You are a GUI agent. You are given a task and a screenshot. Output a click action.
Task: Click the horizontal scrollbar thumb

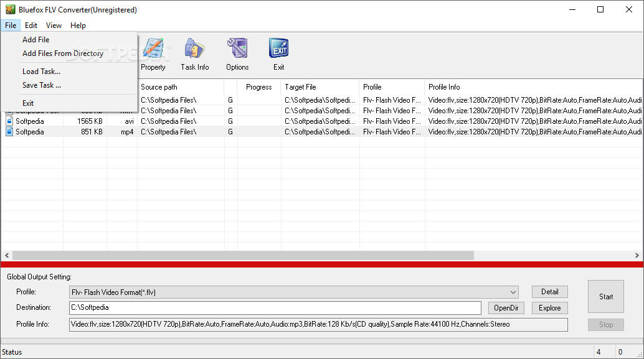(243, 255)
